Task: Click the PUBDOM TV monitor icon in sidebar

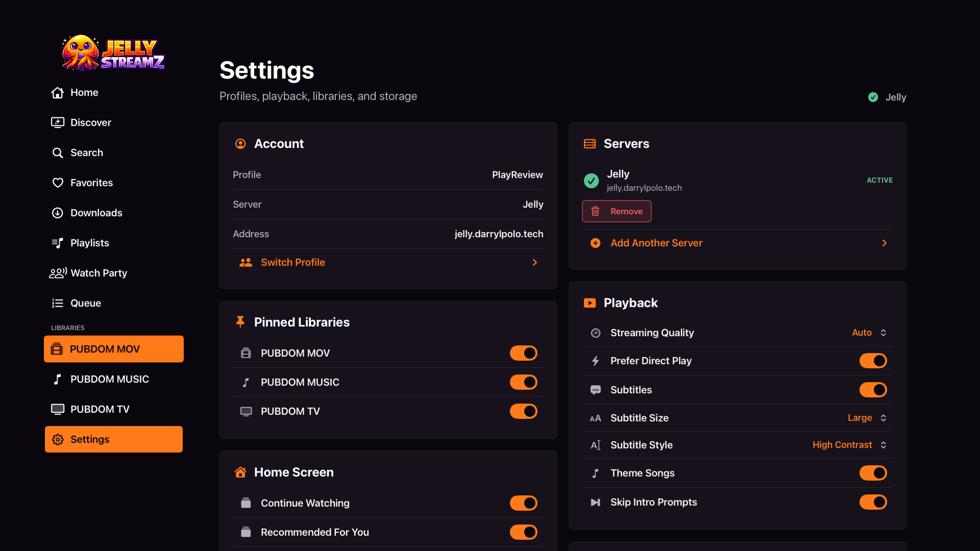Action: click(58, 409)
